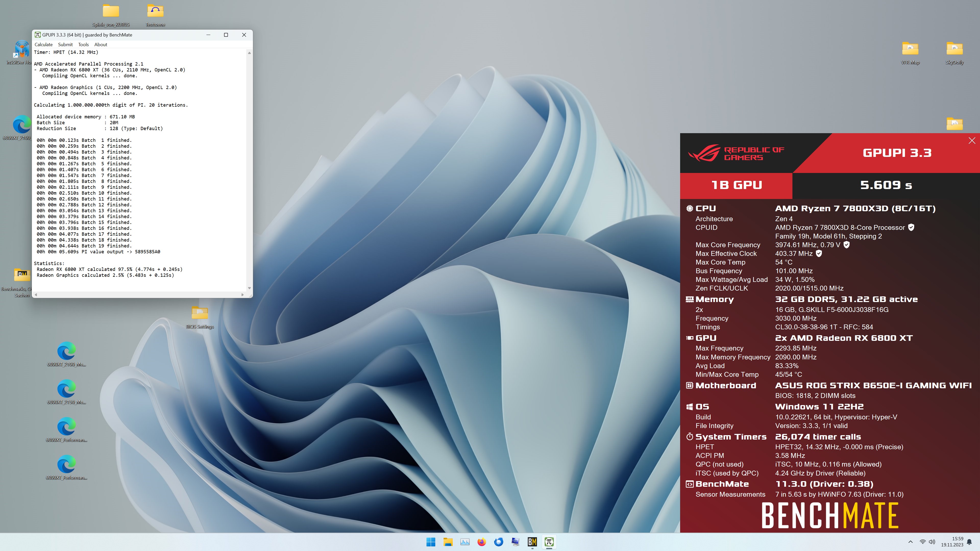Click the 5.609 s result score
The width and height of the screenshot is (980, 551).
[x=886, y=185]
